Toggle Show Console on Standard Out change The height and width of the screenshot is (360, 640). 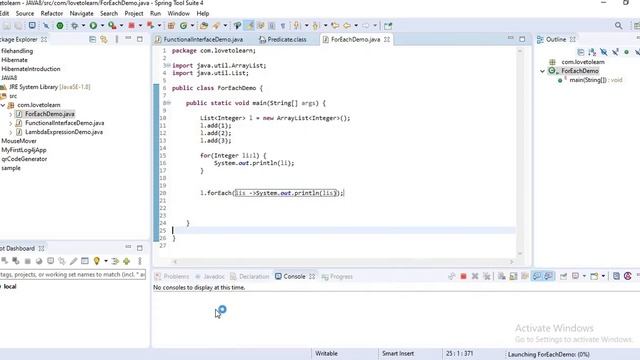pos(537,276)
